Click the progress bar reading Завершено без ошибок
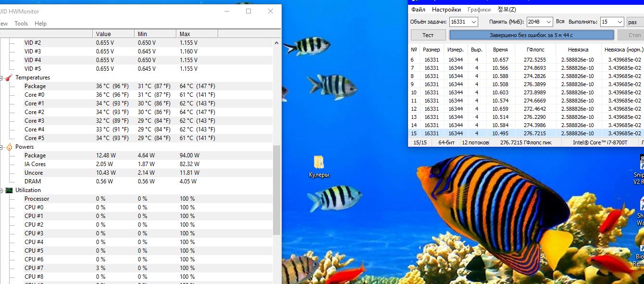This screenshot has height=284, width=644. (532, 35)
